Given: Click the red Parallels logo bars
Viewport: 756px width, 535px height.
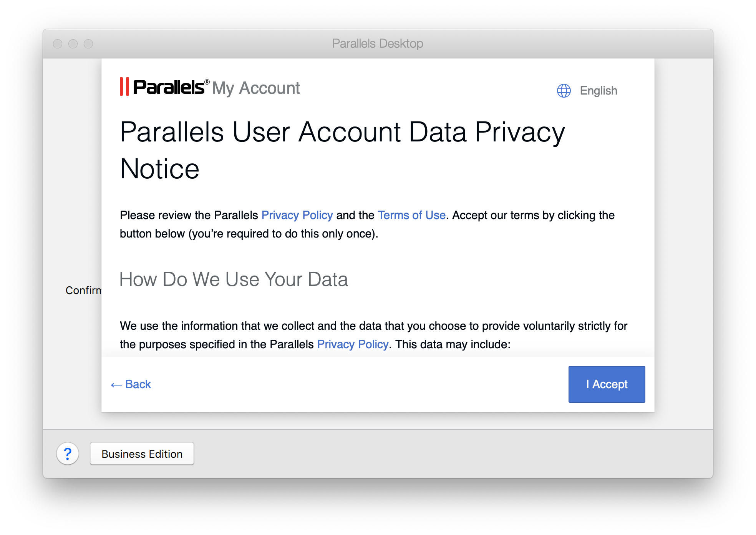Looking at the screenshot, I should click(124, 87).
